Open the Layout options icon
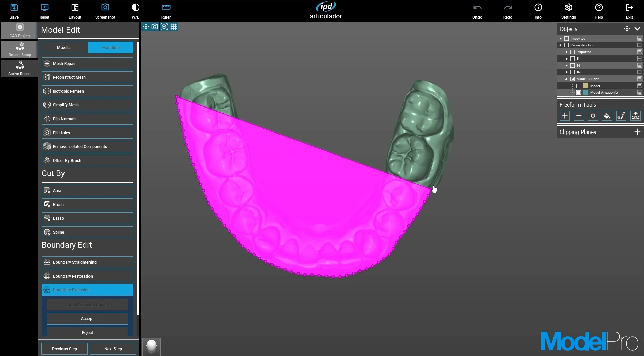 click(75, 7)
